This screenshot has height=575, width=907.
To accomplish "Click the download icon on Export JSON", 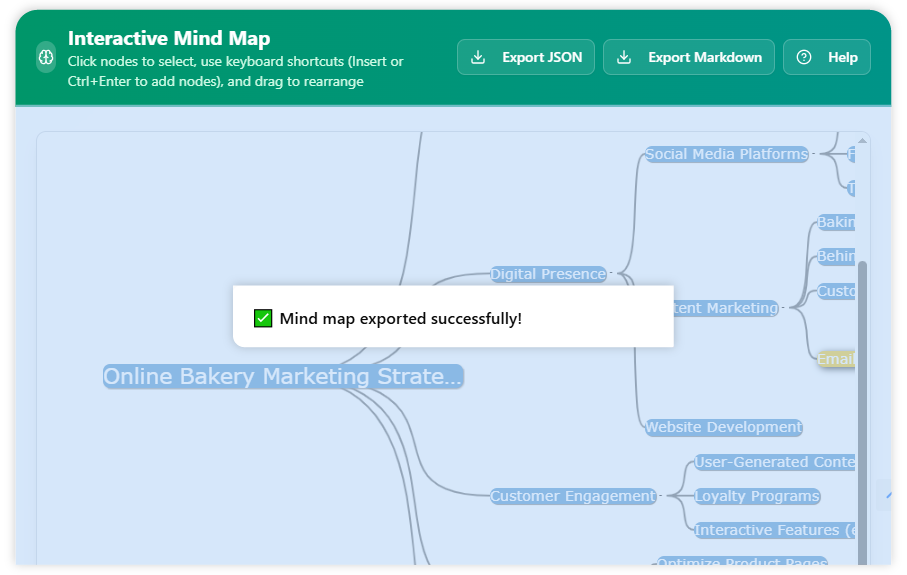I will (x=478, y=58).
